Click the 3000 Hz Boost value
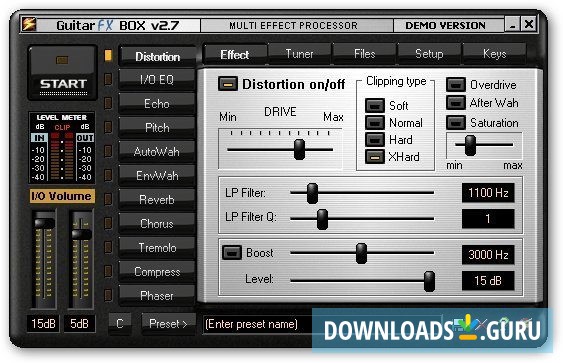The width and height of the screenshot is (563, 363). point(488,255)
